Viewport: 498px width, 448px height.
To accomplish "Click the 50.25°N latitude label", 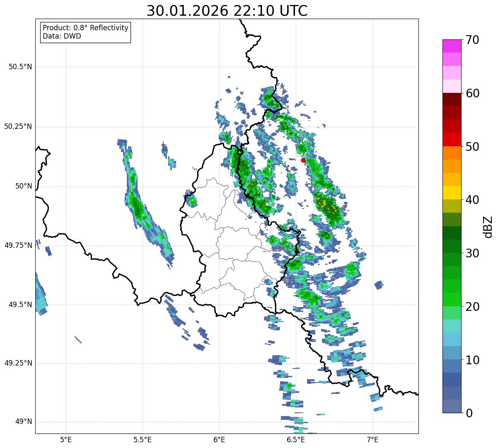I will pyautogui.click(x=18, y=126).
